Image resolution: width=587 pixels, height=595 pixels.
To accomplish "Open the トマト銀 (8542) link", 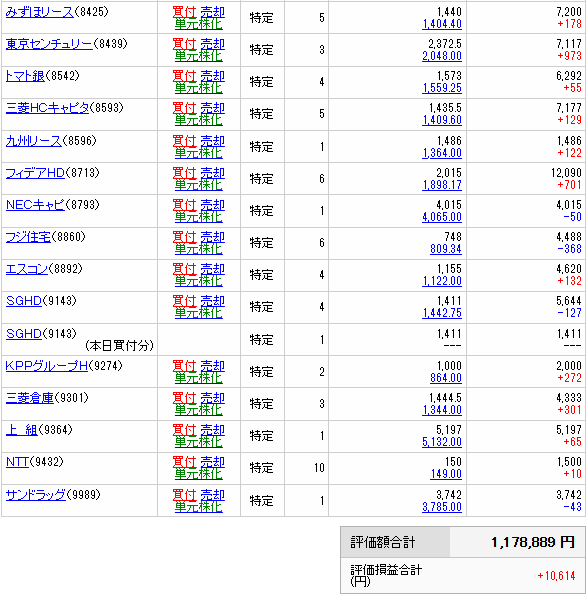I will [x=25, y=76].
